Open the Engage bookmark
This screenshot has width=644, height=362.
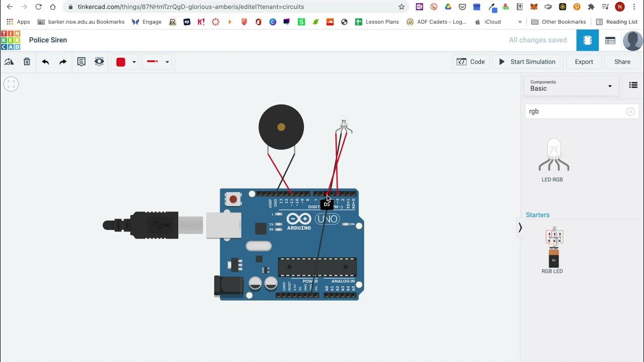pos(147,22)
